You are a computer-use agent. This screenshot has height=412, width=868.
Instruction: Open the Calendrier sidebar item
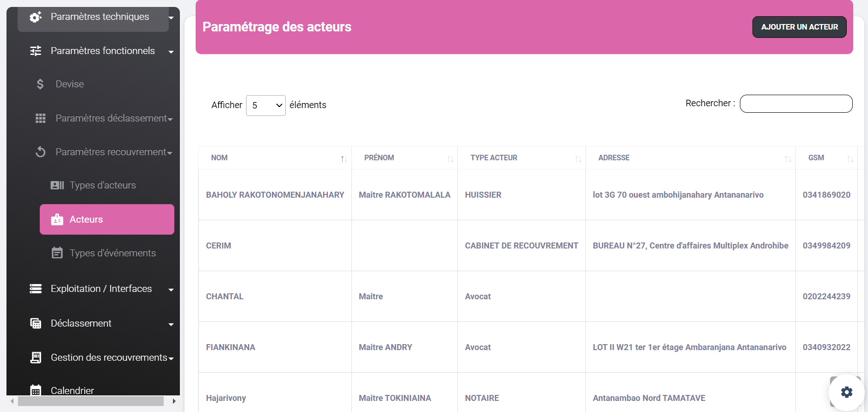click(72, 390)
